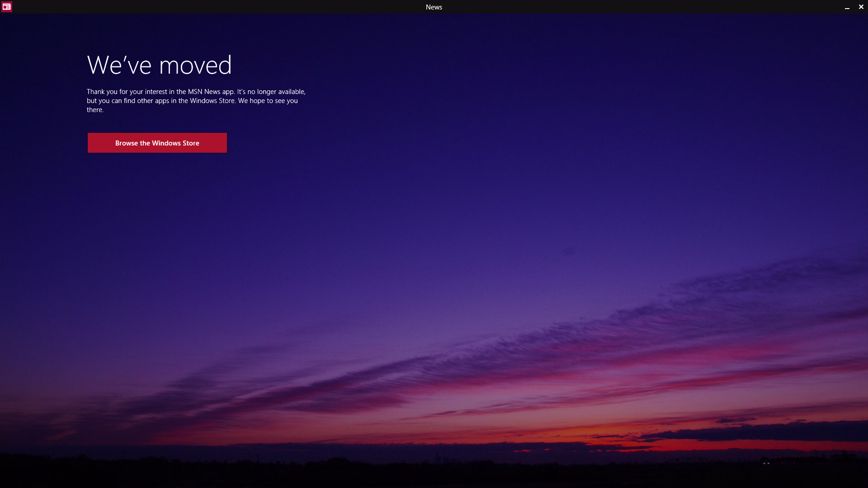Click the words MSN News in the paragraph
Image resolution: width=868 pixels, height=488 pixels.
pos(204,92)
